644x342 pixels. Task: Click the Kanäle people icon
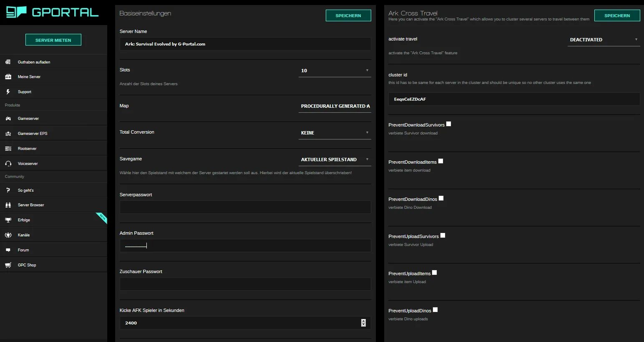8,235
